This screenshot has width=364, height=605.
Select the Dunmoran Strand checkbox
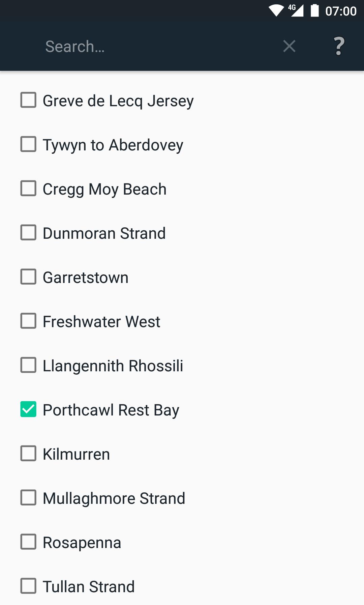click(x=28, y=233)
